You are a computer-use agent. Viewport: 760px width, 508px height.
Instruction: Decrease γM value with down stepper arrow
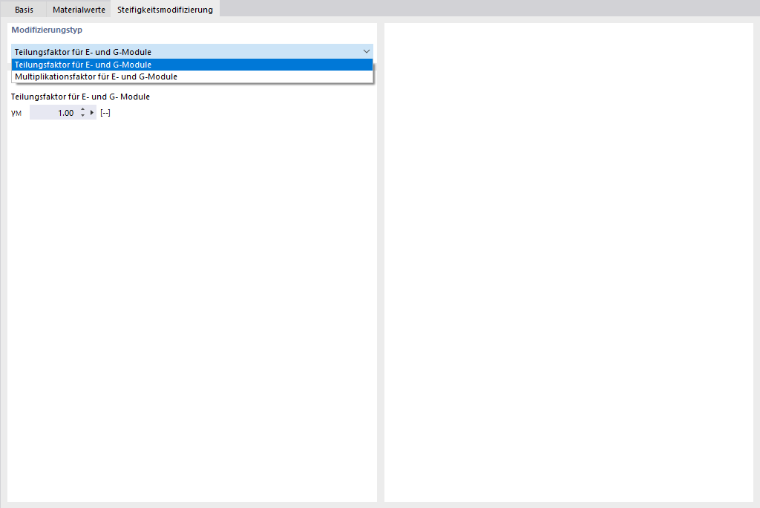click(83, 116)
